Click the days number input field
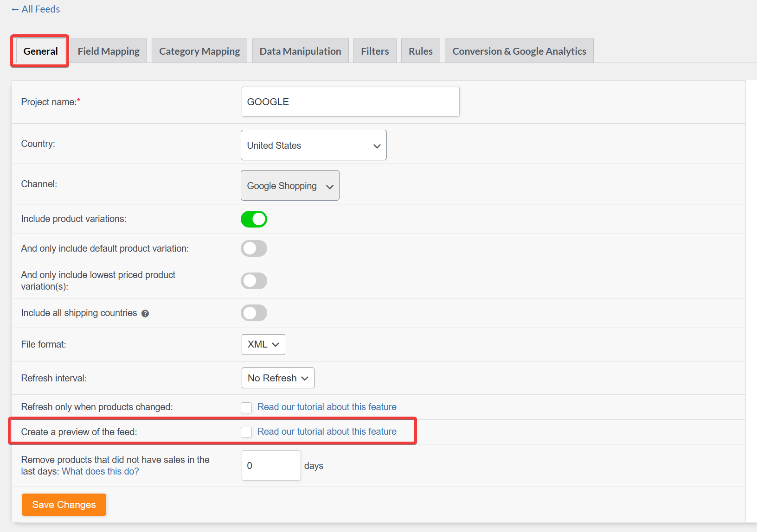Screen dimensions: 757x532 click(x=271, y=465)
